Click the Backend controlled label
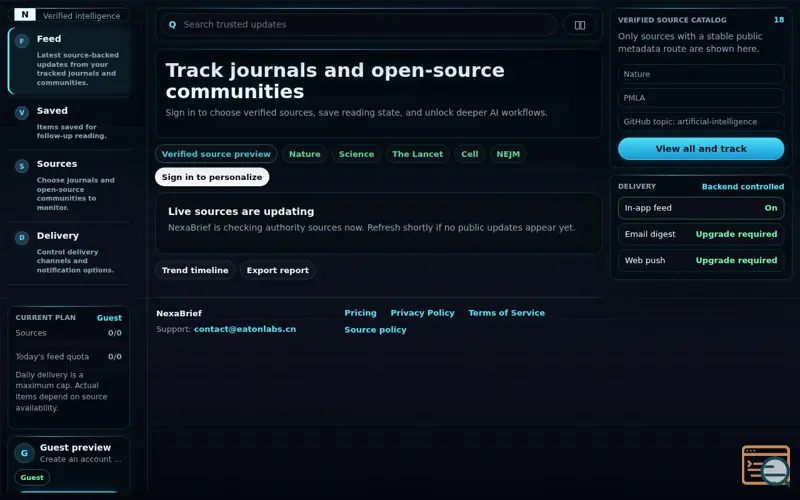 tap(742, 187)
